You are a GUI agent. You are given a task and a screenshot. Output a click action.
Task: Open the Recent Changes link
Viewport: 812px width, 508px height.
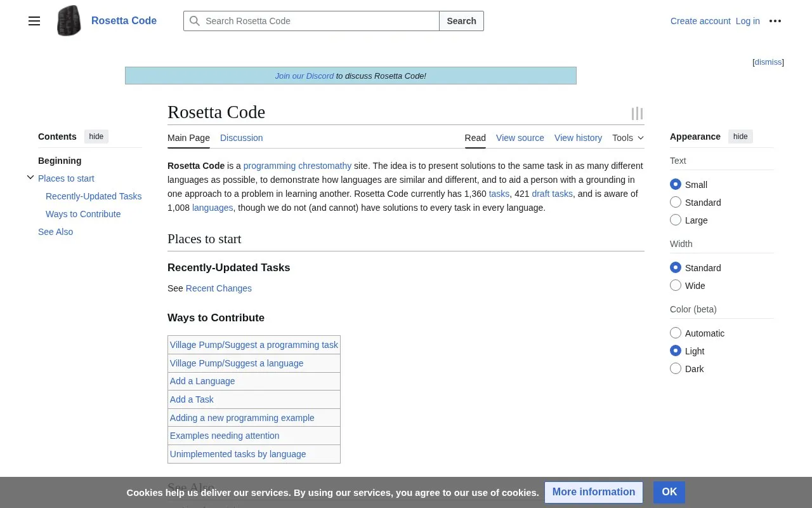(219, 288)
